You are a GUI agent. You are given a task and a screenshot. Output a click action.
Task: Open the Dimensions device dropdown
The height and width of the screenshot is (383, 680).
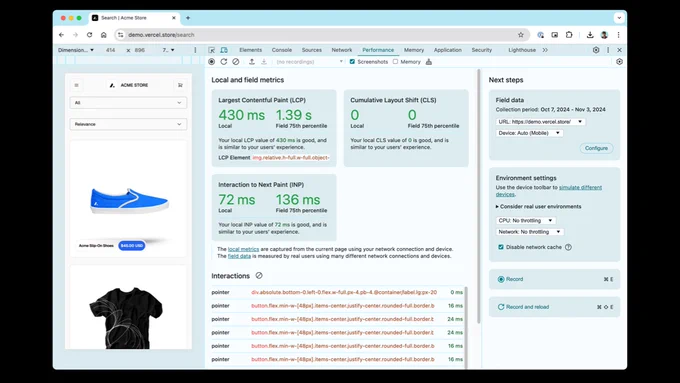click(76, 50)
